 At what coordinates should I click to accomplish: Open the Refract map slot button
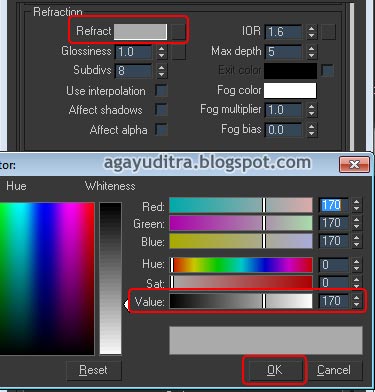click(178, 32)
